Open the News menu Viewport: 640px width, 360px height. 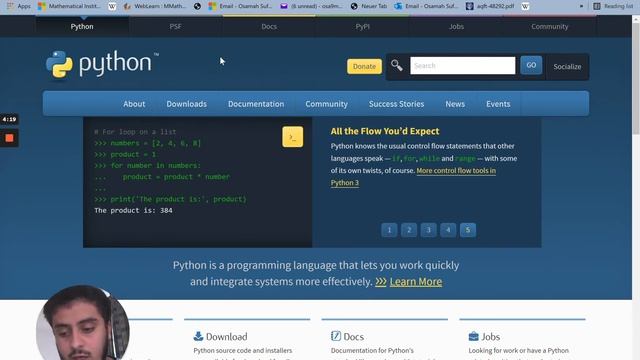455,104
